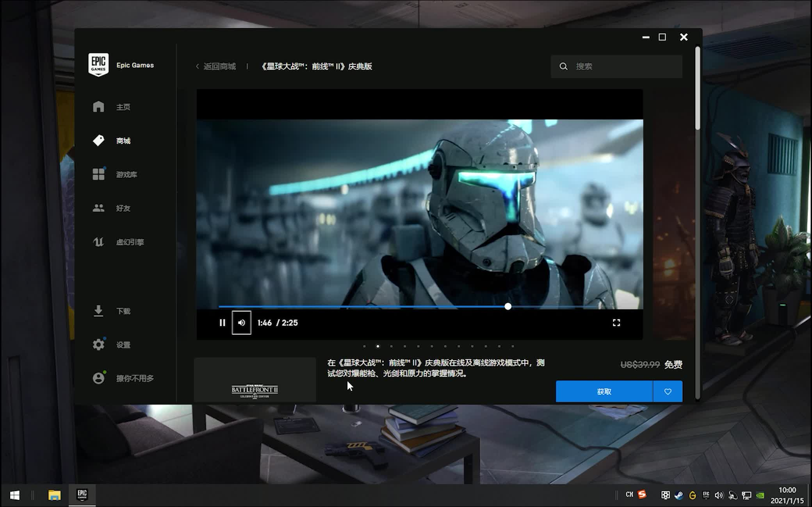Open the 设置 settings gear icon

point(98,345)
